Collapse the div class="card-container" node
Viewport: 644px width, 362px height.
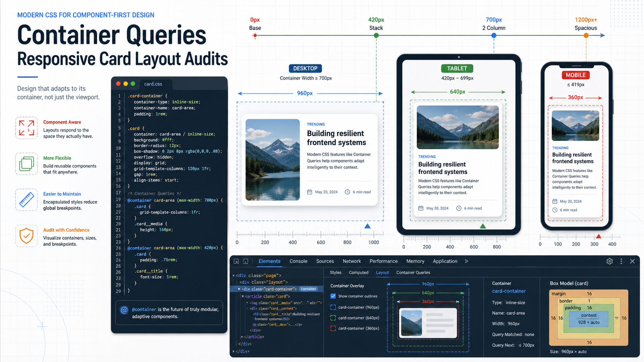click(239, 289)
